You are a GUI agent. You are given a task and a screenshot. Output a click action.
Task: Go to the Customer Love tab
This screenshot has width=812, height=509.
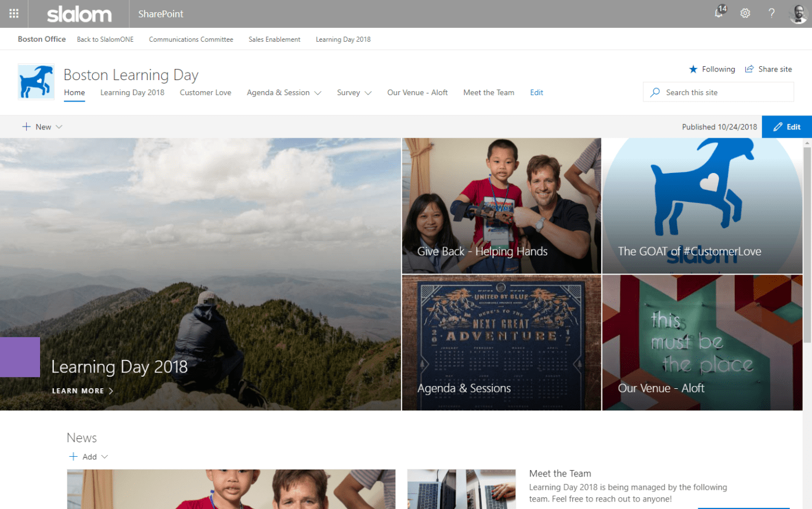(x=205, y=93)
